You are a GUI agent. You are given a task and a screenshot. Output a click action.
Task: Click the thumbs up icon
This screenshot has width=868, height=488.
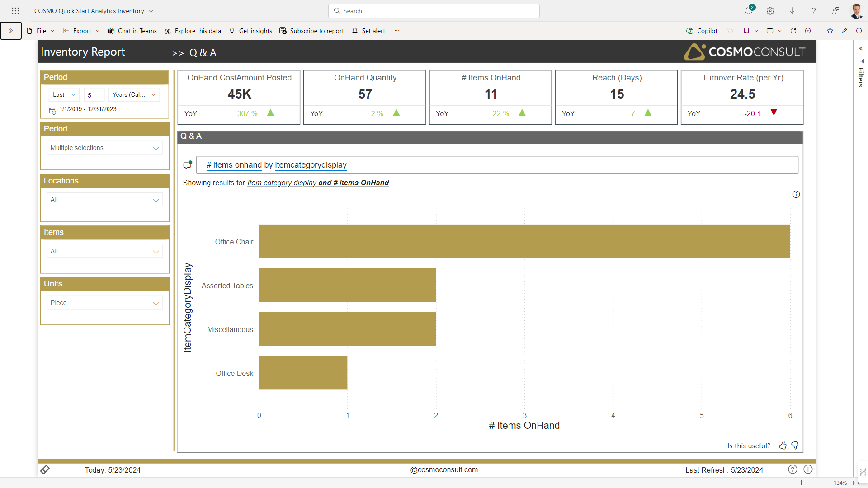point(783,446)
